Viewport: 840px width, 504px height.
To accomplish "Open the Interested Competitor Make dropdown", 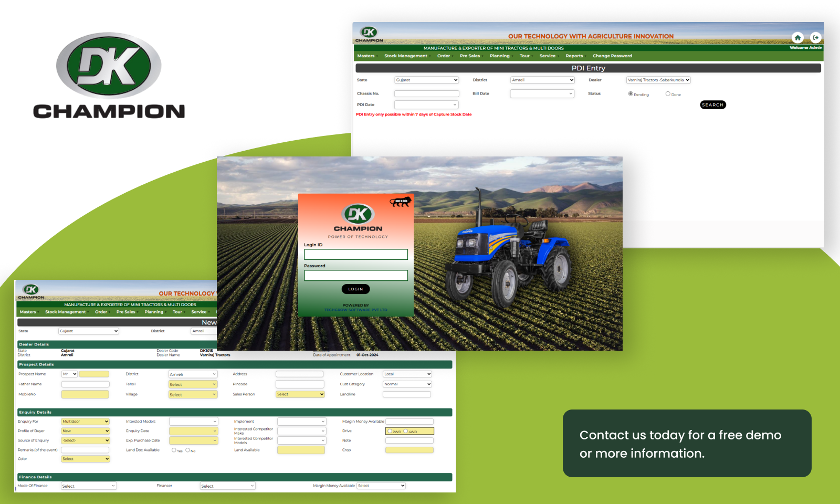I will pos(302,431).
